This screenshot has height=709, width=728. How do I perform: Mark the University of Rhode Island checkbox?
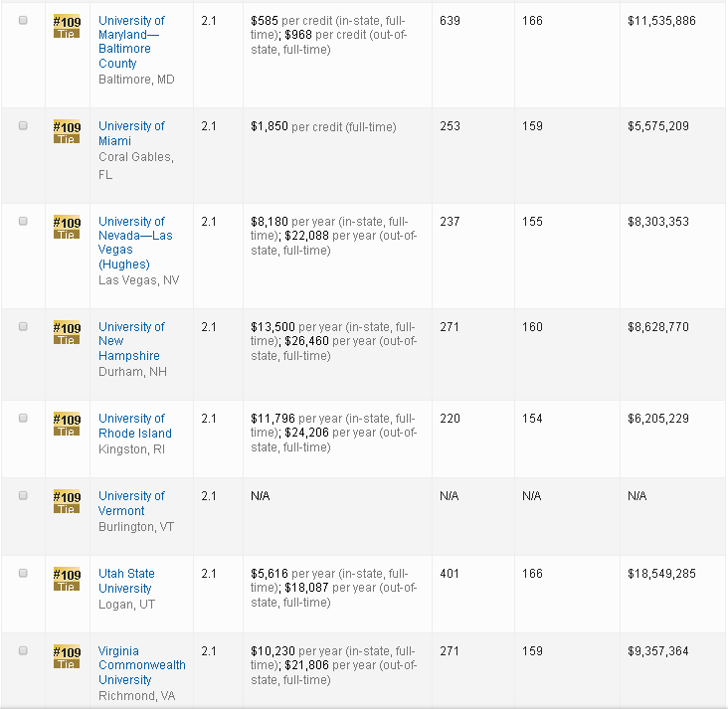(x=24, y=419)
